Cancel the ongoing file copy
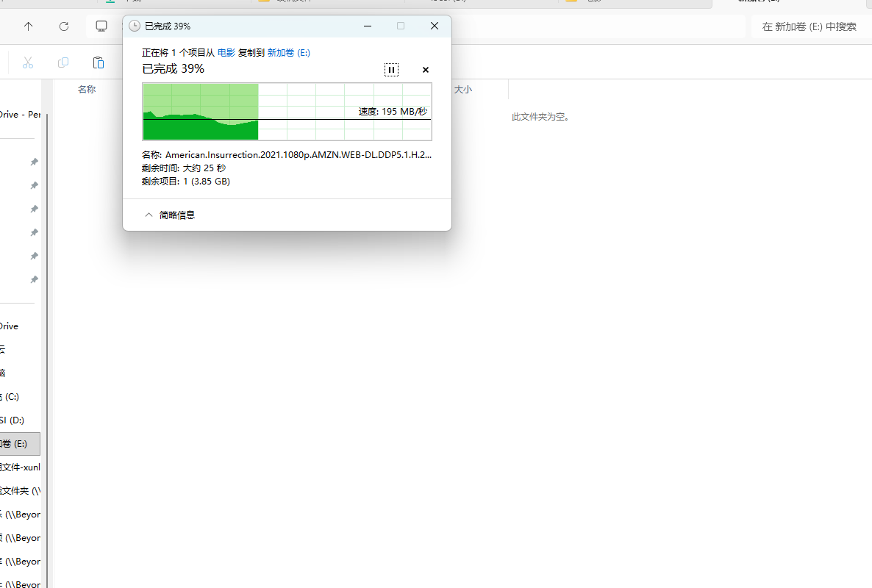 [x=425, y=69]
